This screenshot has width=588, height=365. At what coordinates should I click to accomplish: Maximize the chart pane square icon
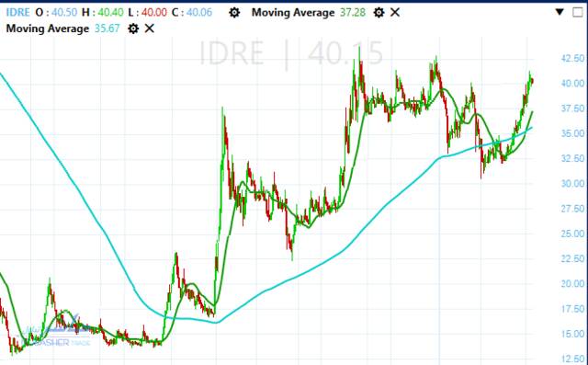pos(578,12)
